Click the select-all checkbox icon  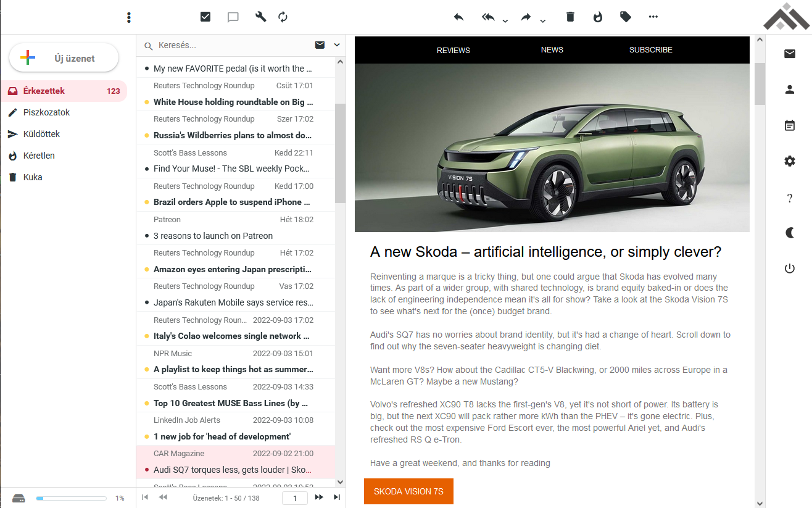205,17
